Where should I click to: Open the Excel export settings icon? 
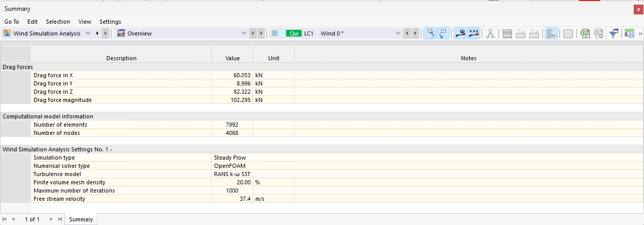pos(598,33)
